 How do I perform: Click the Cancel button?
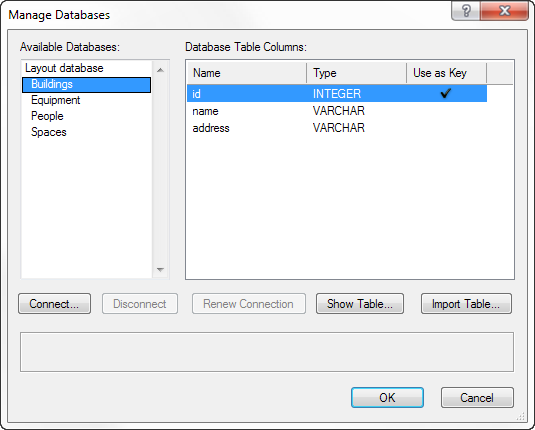pos(477,397)
